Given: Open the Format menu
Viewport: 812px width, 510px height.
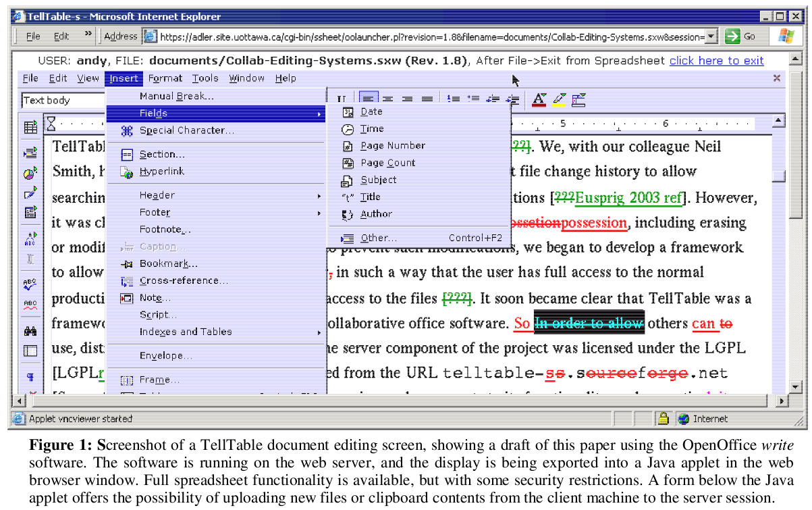Looking at the screenshot, I should [165, 78].
